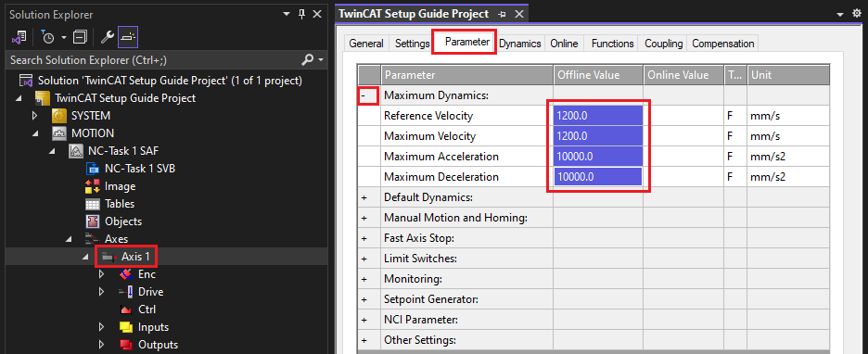Select the Objects tree item

pyautogui.click(x=123, y=221)
